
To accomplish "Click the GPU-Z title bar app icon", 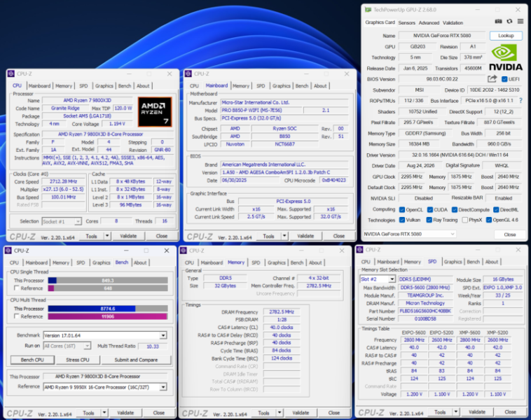I will tap(368, 10).
